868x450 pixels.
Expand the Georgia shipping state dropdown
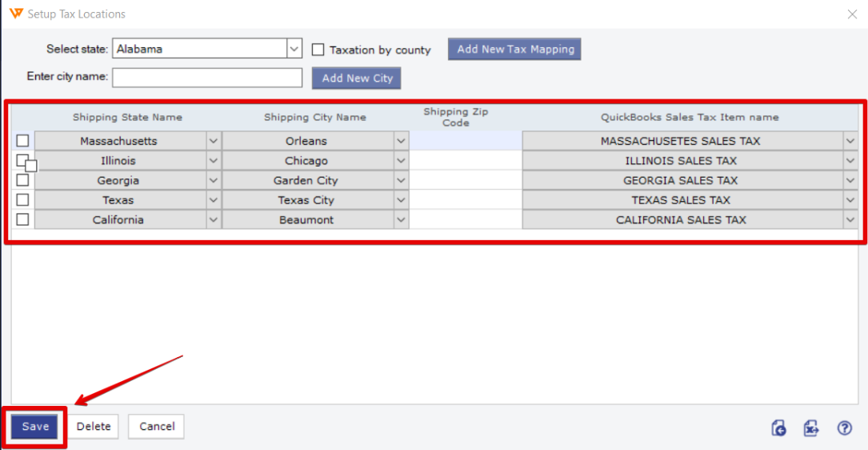(x=214, y=180)
